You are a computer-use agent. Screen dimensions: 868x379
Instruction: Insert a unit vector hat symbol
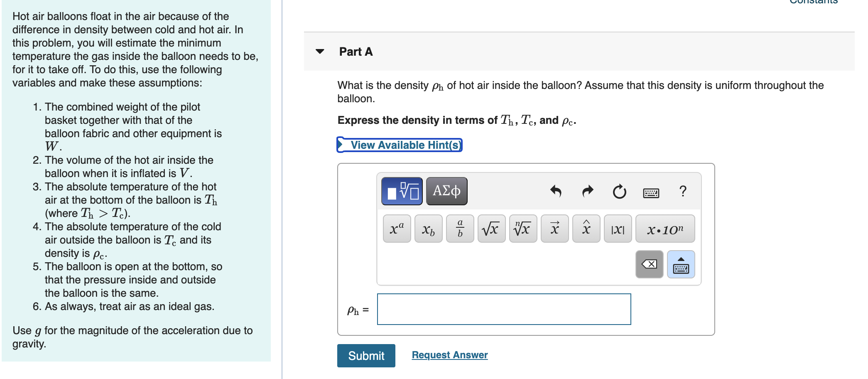[586, 229]
